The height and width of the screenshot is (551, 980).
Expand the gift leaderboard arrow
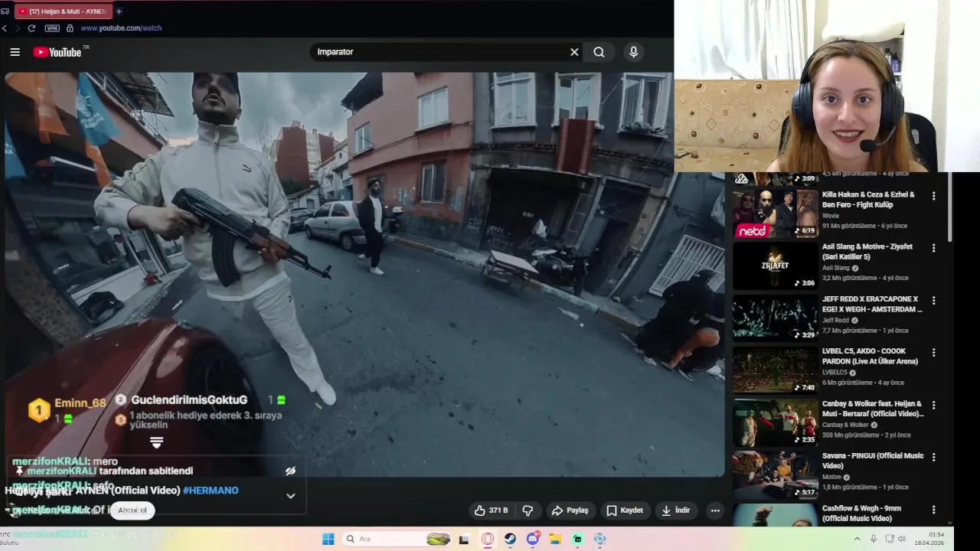pos(156,443)
